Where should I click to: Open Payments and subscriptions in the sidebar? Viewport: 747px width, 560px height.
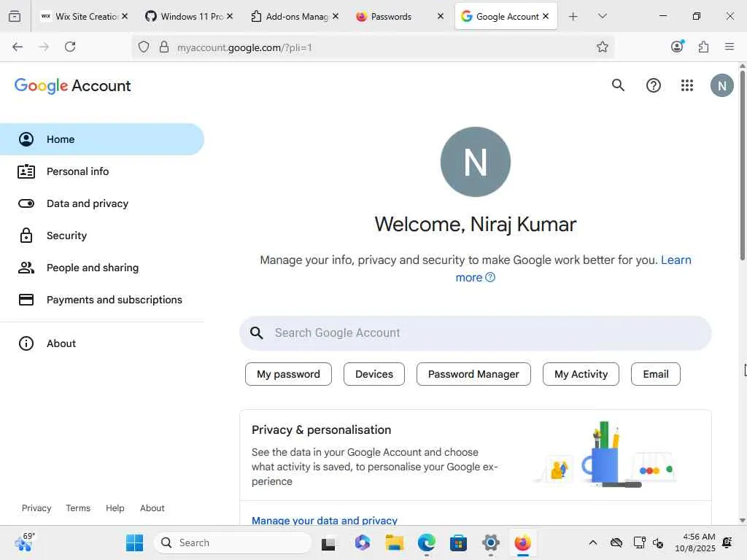click(x=102, y=300)
